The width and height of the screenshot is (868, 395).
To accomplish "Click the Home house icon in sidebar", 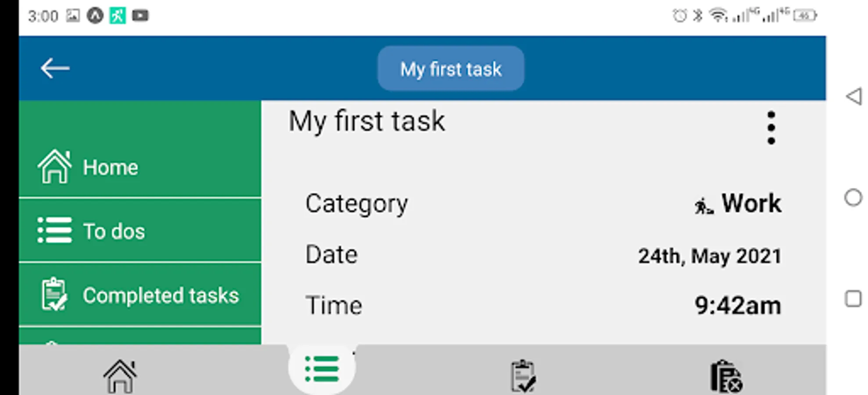I will pos(54,167).
